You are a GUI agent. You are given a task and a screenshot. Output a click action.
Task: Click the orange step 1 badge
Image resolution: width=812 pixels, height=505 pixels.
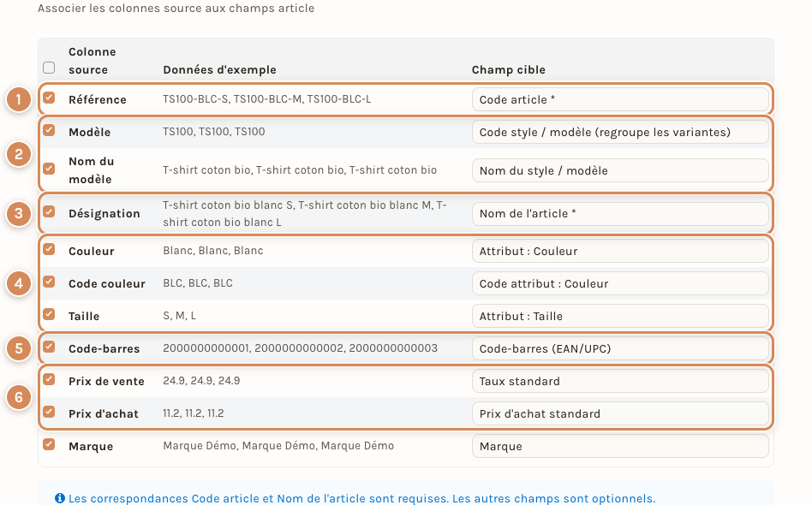coord(19,98)
